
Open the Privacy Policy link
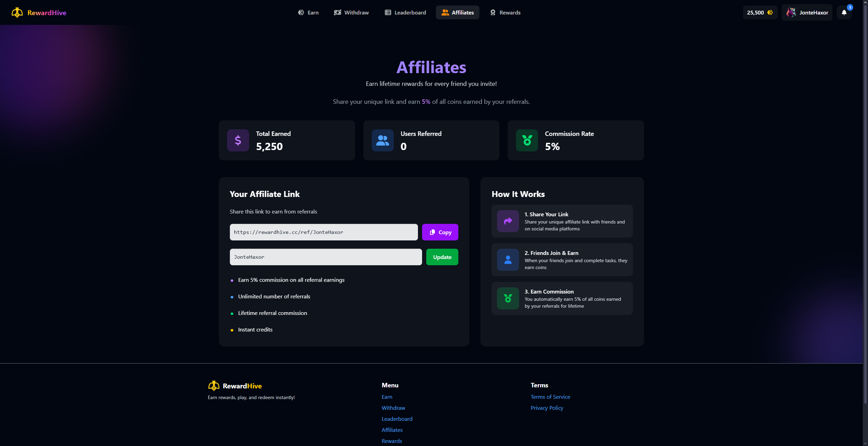pos(547,408)
